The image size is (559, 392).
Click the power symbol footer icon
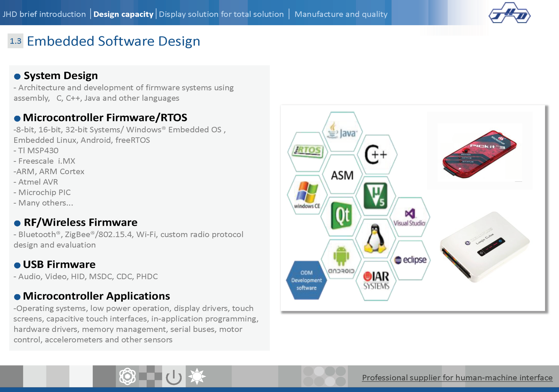(x=174, y=377)
